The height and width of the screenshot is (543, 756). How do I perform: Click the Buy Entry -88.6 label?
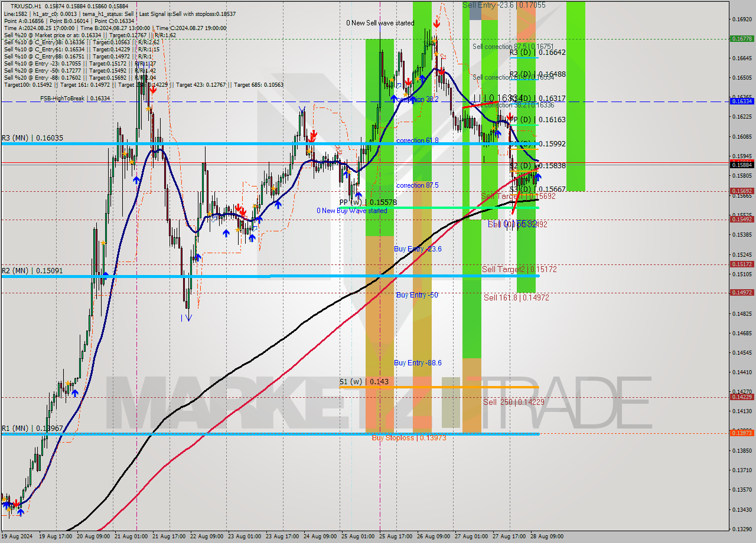pyautogui.click(x=418, y=363)
